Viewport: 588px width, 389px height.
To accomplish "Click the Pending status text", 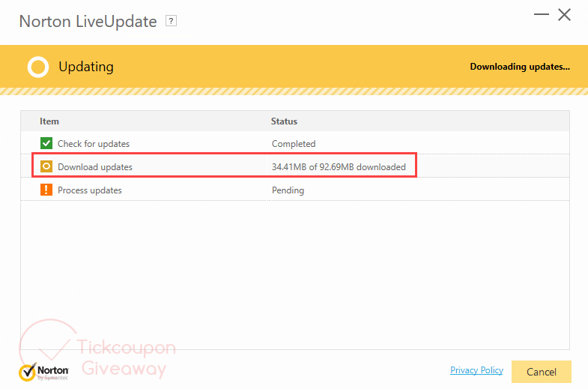I will point(288,190).
